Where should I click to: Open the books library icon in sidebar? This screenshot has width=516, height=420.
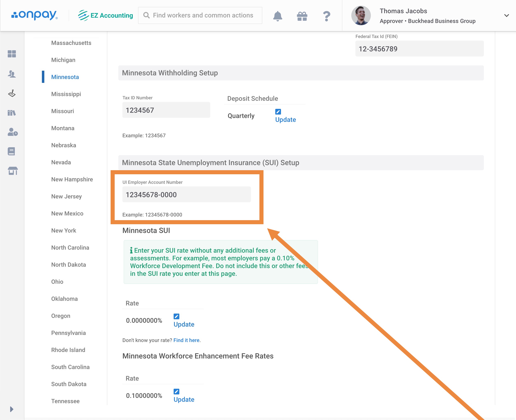click(x=12, y=113)
